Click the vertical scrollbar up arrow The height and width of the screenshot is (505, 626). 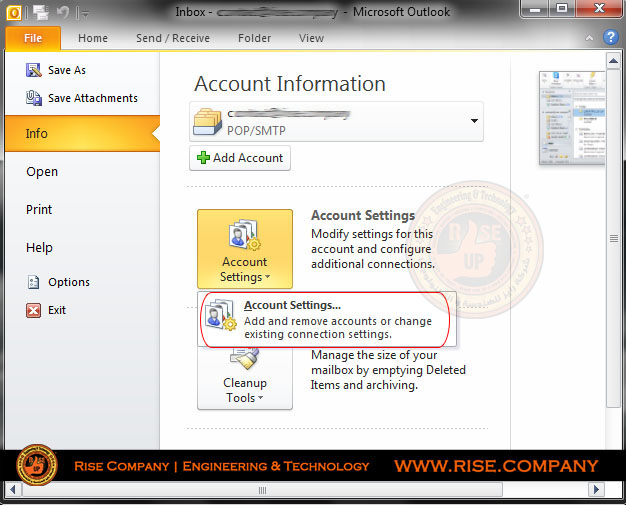pyautogui.click(x=613, y=61)
